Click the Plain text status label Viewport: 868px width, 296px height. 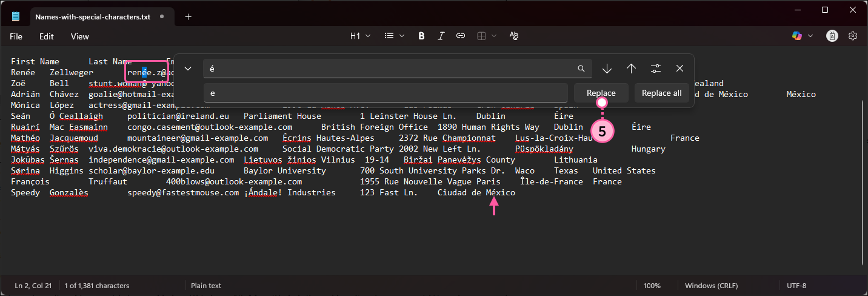click(x=206, y=286)
